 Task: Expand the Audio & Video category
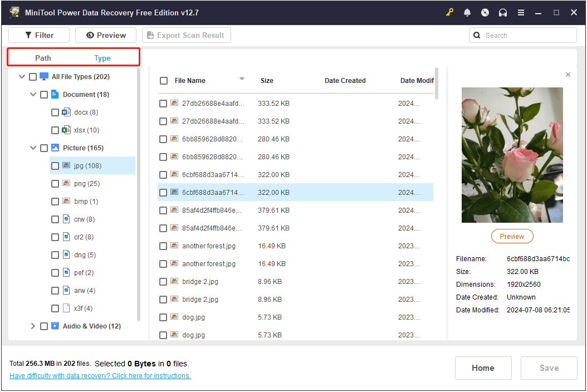33,326
